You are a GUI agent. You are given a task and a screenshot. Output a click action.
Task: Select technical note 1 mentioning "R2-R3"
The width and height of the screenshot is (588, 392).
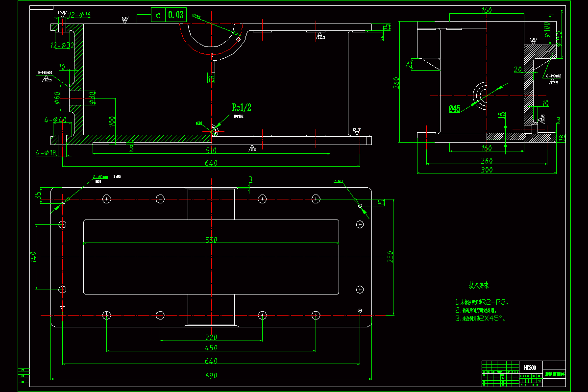tap(482, 302)
